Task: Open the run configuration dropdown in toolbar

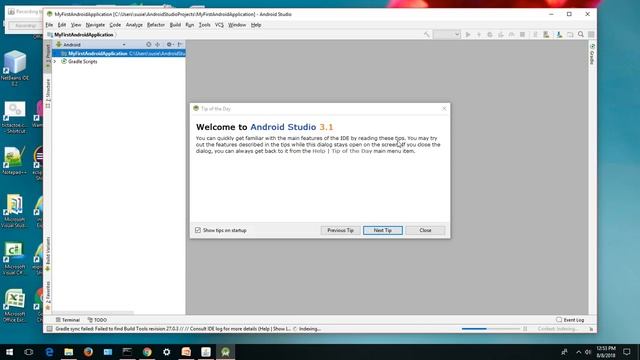Action: [447, 35]
